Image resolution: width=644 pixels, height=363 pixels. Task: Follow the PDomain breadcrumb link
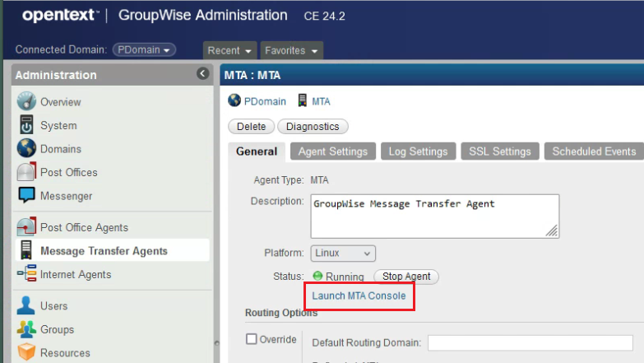click(265, 101)
